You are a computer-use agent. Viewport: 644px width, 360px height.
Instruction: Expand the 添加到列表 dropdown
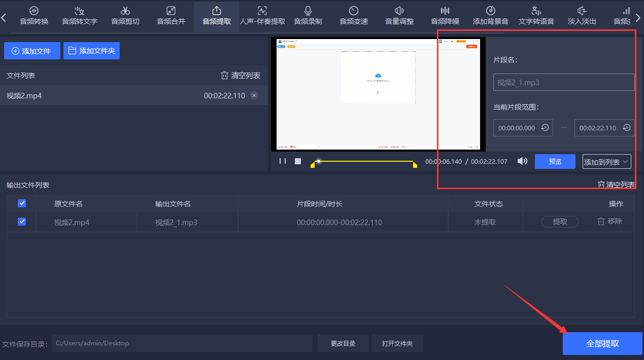(607, 162)
